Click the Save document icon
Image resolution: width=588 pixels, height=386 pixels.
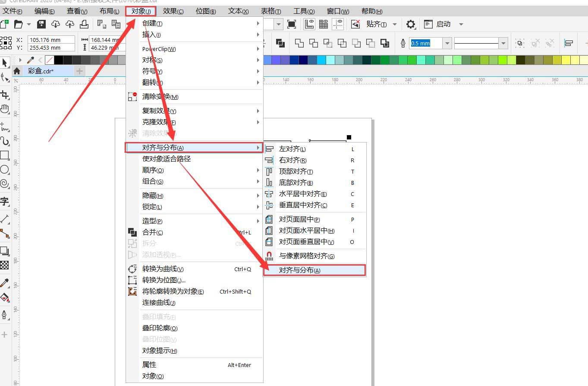[41, 24]
